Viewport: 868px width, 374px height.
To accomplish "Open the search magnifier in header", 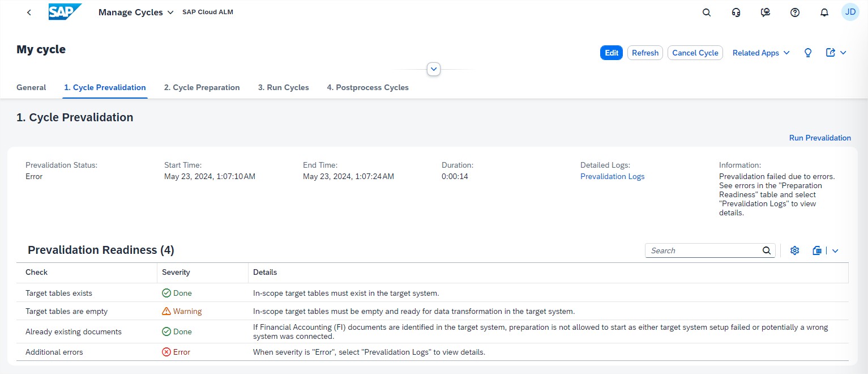I will point(706,12).
